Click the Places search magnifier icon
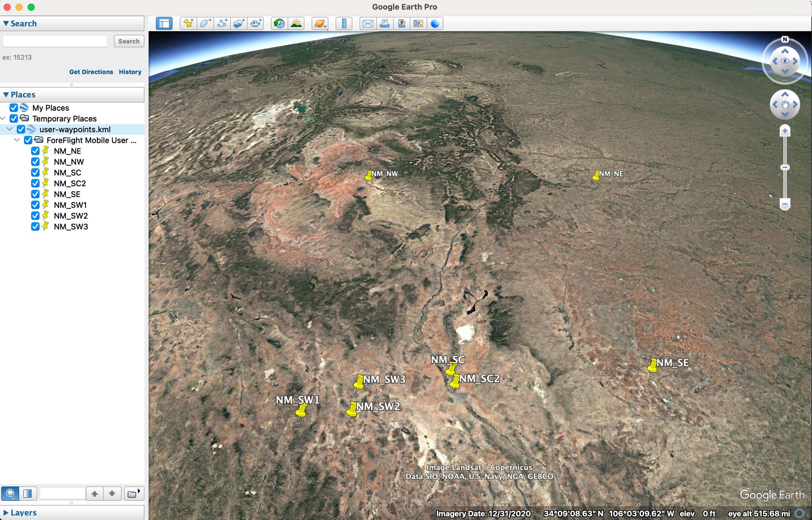 click(x=10, y=494)
